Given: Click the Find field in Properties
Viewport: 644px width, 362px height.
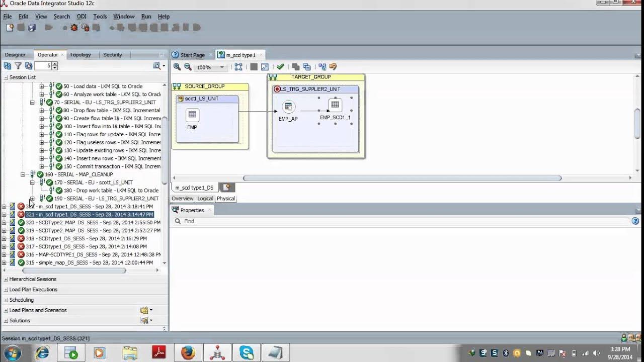Looking at the screenshot, I should tap(403, 221).
